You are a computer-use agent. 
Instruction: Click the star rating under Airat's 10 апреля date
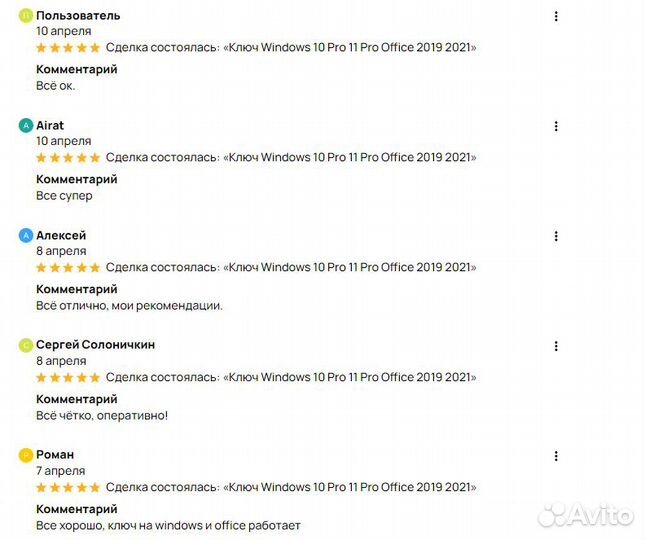[68, 157]
